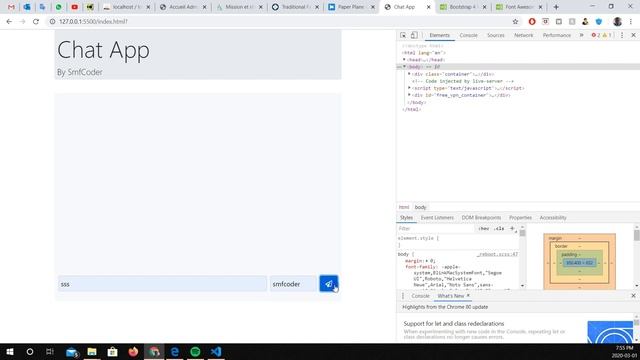This screenshot has width=640, height=360.
Task: Open the Windows Start menu
Action: click(x=10, y=351)
